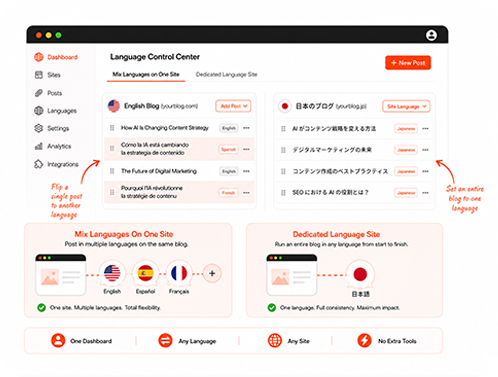Open Posts via paperclip icon
This screenshot has height=377, width=498.
[39, 93]
